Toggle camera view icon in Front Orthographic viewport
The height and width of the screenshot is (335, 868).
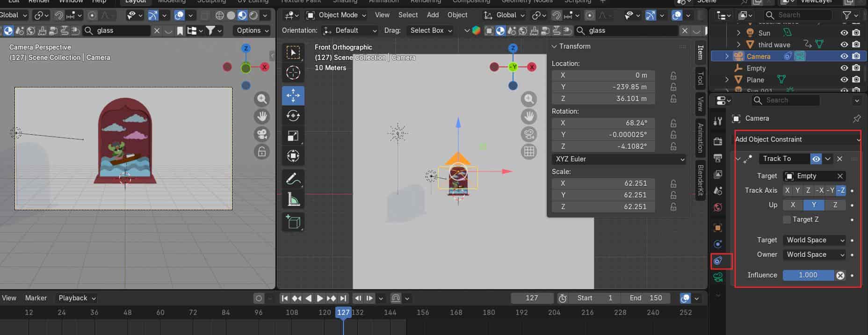click(529, 134)
